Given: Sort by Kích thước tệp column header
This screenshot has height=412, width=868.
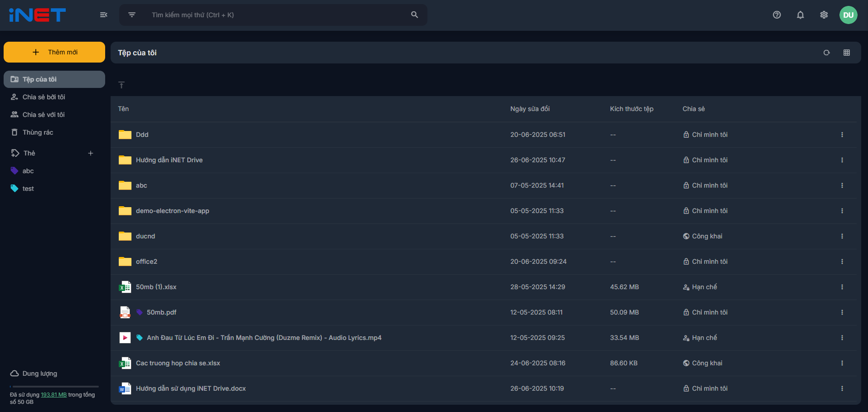Looking at the screenshot, I should tap(632, 109).
